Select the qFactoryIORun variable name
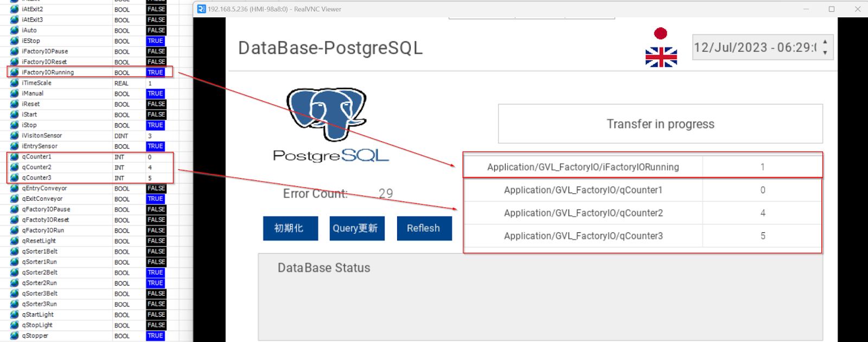The image size is (868, 342). 43,230
